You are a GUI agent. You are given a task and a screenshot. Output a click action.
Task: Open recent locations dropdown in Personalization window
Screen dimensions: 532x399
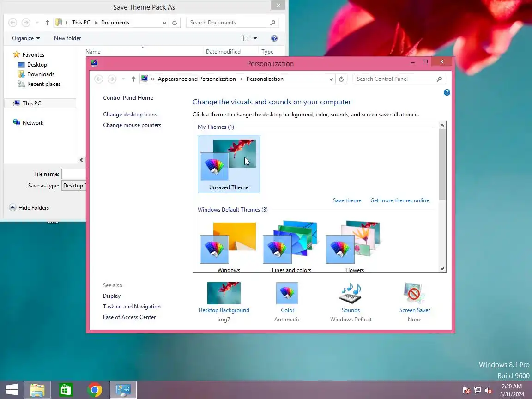coord(123,79)
